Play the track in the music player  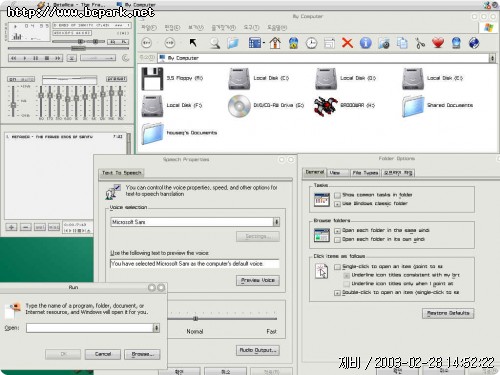[x=25, y=58]
